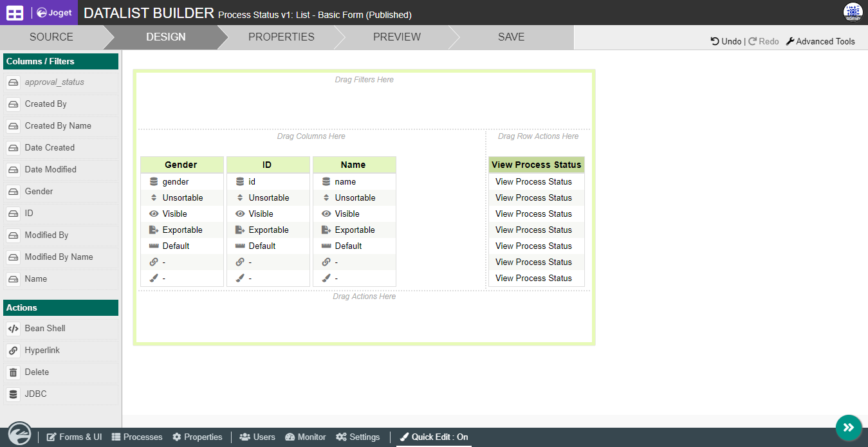868x447 pixels.
Task: Click the Drag Actions Here area
Action: pyautogui.click(x=364, y=316)
